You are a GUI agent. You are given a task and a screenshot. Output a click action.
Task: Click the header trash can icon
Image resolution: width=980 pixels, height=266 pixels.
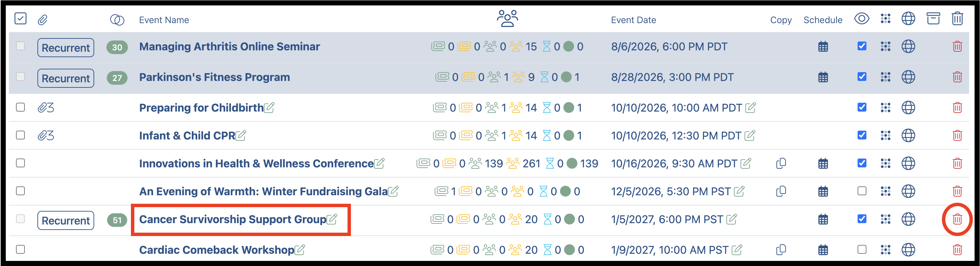pyautogui.click(x=957, y=18)
